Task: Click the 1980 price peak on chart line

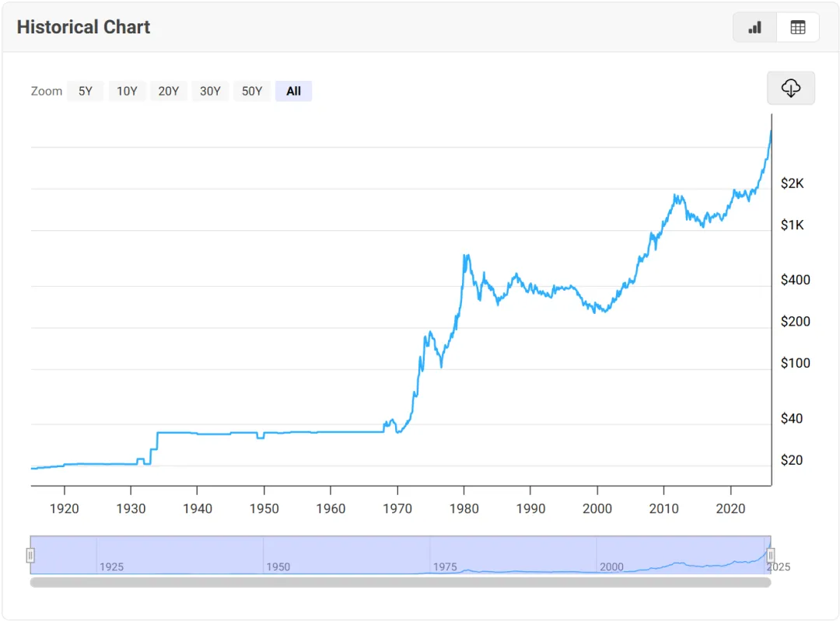Action: coord(465,256)
